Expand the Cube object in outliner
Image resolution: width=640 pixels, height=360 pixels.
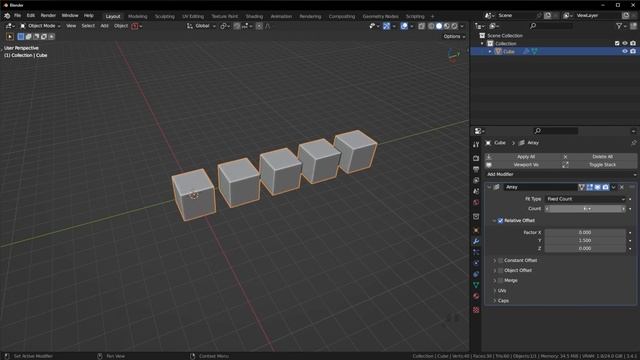click(490, 51)
